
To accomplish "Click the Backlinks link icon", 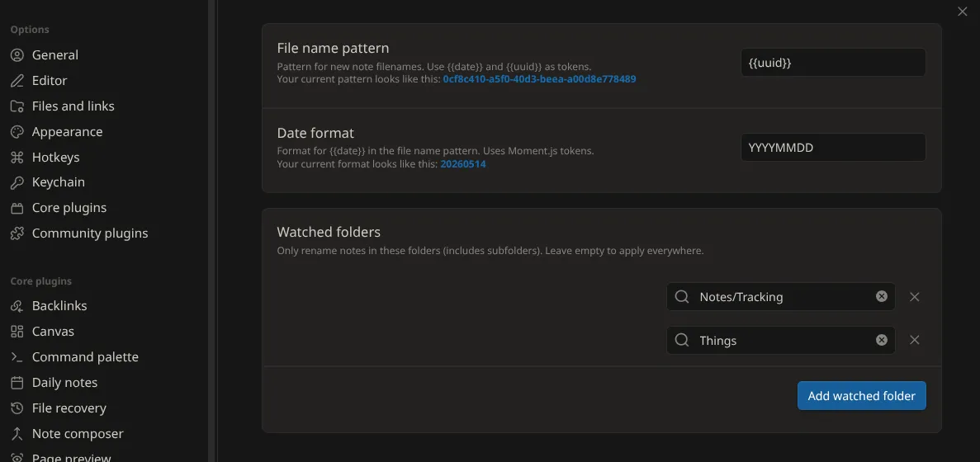I will [17, 306].
